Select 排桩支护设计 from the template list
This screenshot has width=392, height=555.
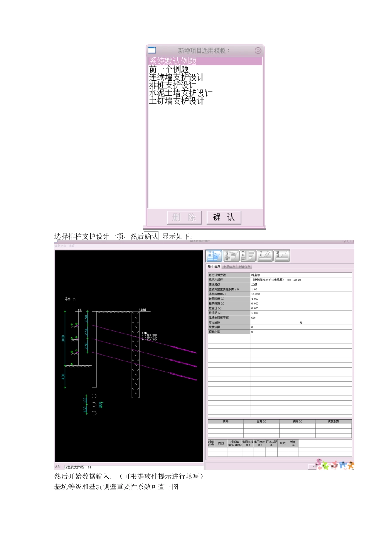point(173,85)
